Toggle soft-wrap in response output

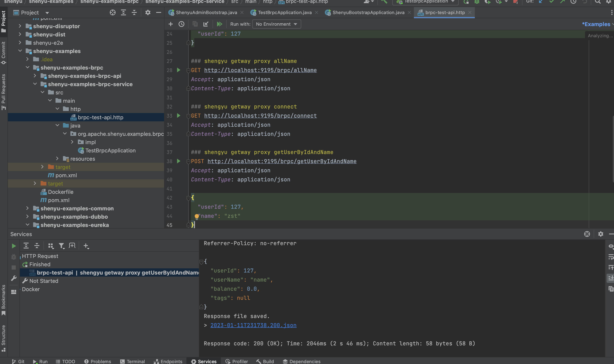(611, 257)
